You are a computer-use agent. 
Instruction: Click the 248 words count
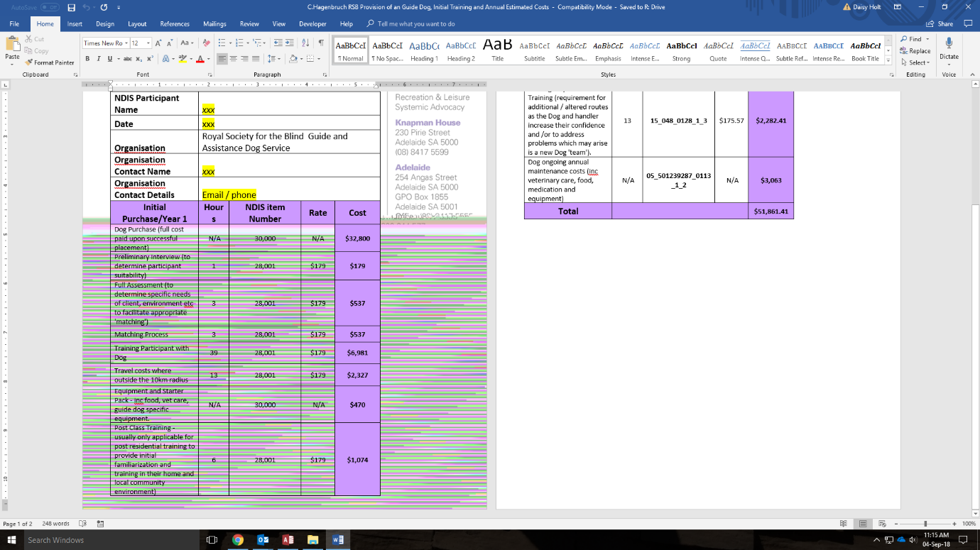pyautogui.click(x=56, y=524)
